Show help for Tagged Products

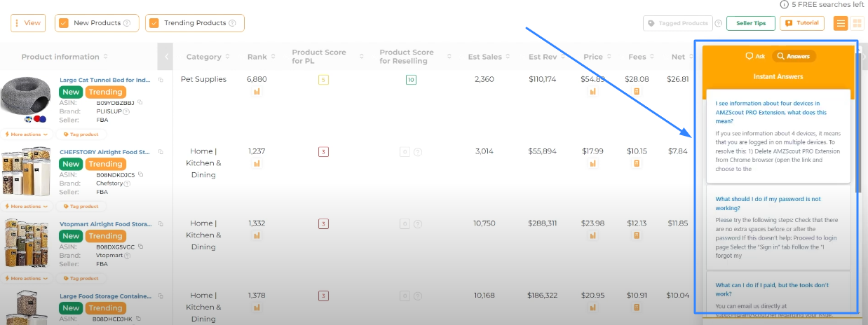coord(718,23)
